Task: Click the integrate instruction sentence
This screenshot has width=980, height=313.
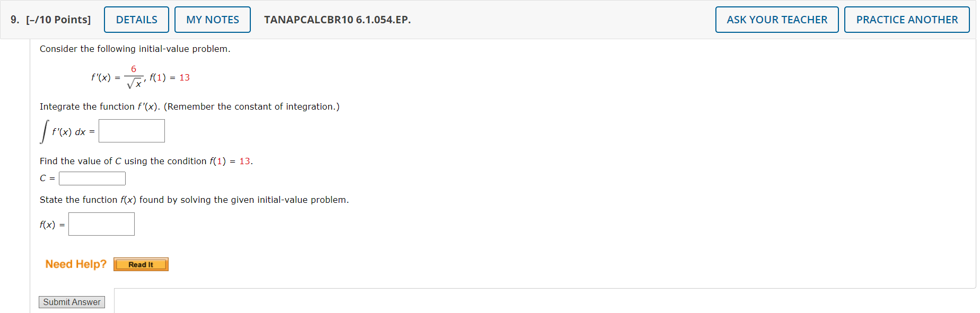Action: (189, 106)
